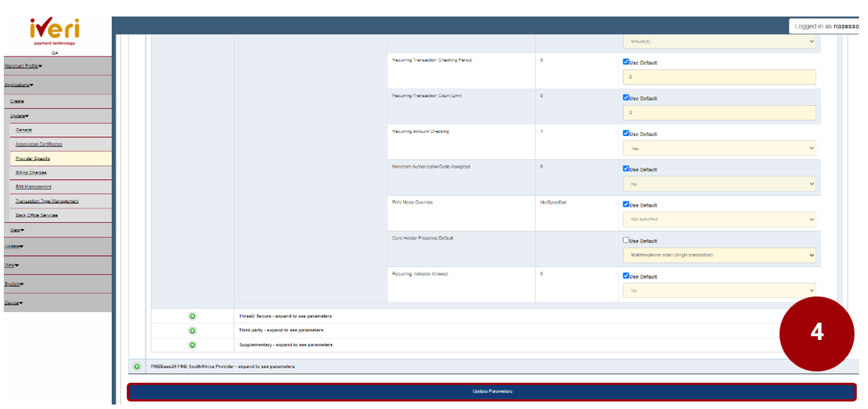Open Transaction Type Management in sidebar
The image size is (868, 409).
click(x=47, y=201)
